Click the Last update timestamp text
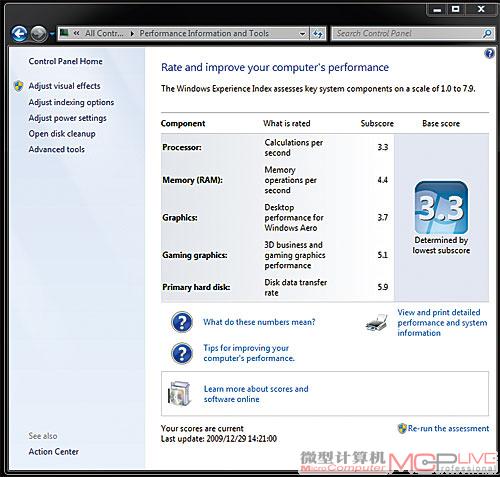 pos(219,439)
